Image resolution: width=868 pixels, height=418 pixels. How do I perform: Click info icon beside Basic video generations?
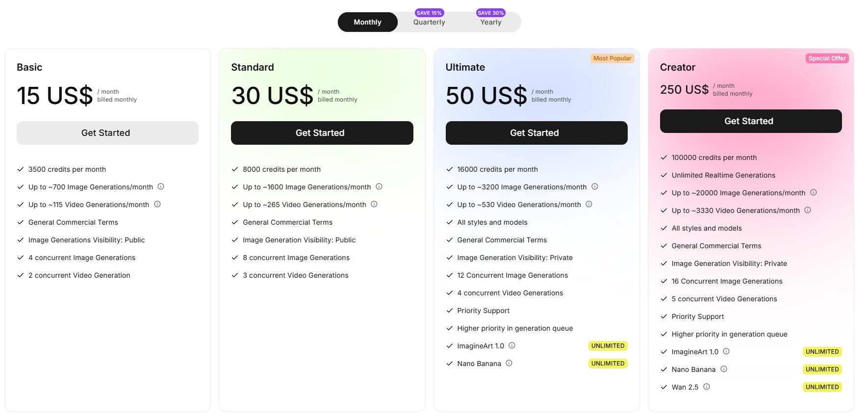click(x=157, y=204)
